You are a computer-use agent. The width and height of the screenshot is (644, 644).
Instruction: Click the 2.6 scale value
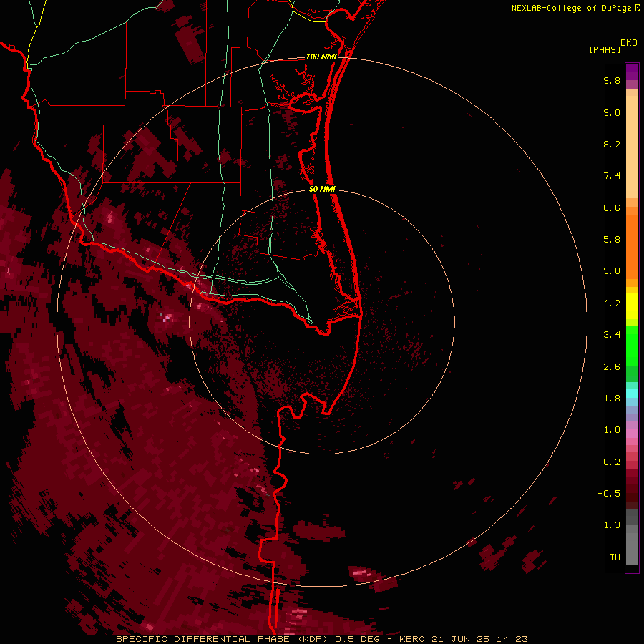click(612, 367)
